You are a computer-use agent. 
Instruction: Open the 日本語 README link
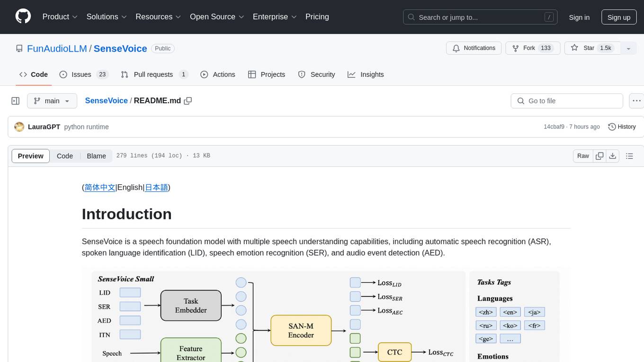[x=156, y=187]
